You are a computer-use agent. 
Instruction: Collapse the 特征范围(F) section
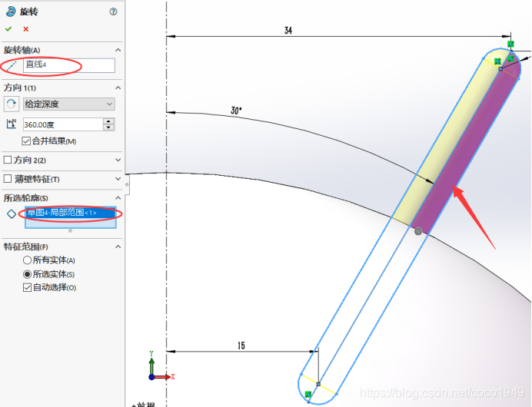(118, 247)
